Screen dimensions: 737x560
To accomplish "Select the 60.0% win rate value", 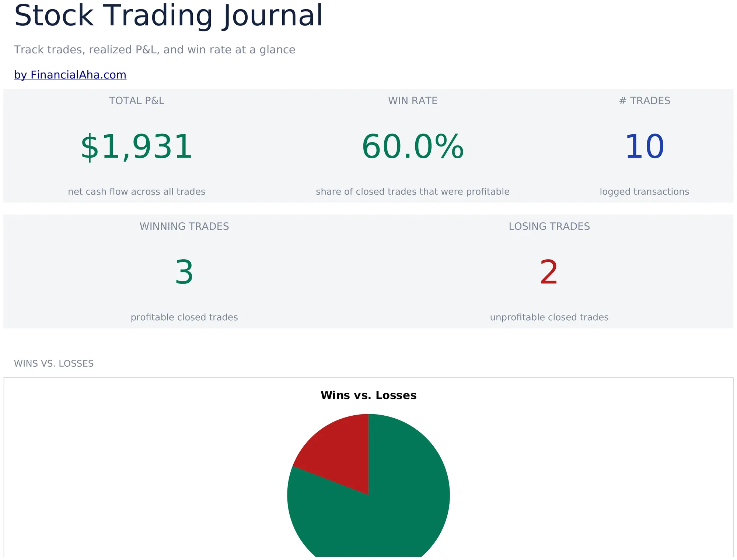I will coord(413,147).
